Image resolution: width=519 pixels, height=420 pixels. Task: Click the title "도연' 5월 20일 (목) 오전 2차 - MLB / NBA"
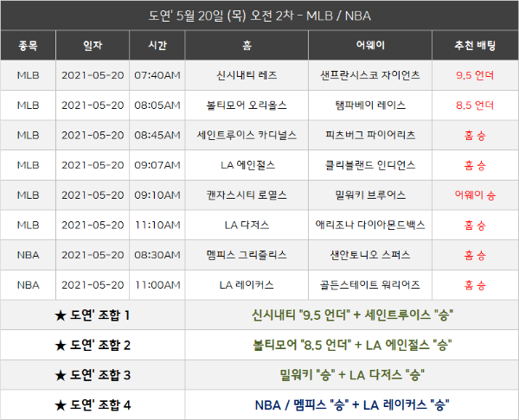click(x=259, y=16)
